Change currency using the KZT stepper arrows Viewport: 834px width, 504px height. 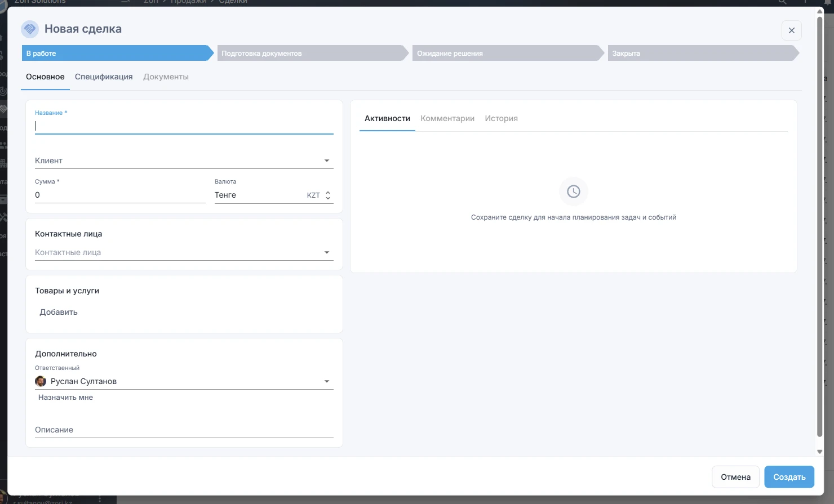pyautogui.click(x=328, y=195)
